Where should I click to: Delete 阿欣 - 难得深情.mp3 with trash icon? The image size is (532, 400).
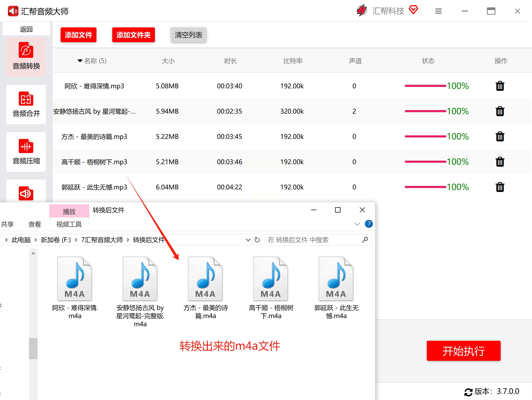(500, 86)
